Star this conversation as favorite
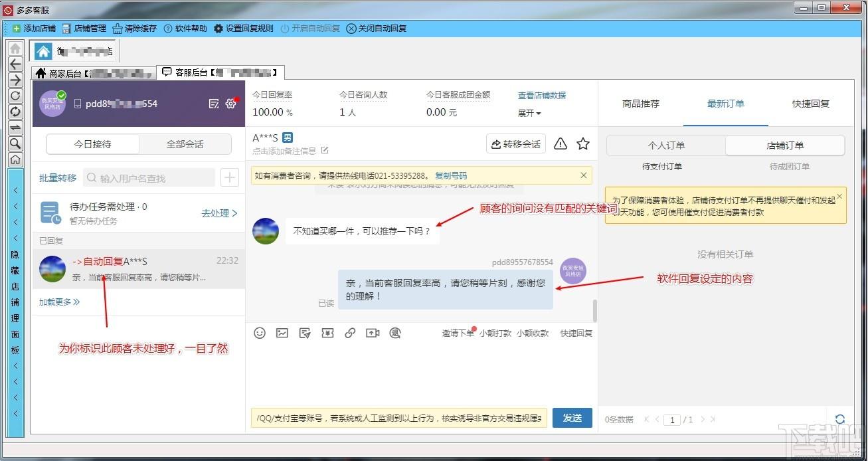 point(582,143)
